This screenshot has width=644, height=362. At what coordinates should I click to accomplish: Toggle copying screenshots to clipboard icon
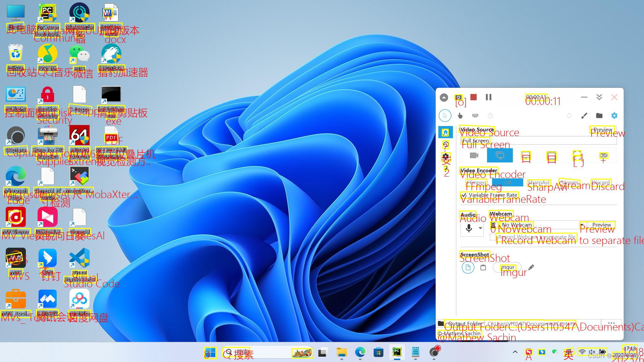tap(483, 267)
